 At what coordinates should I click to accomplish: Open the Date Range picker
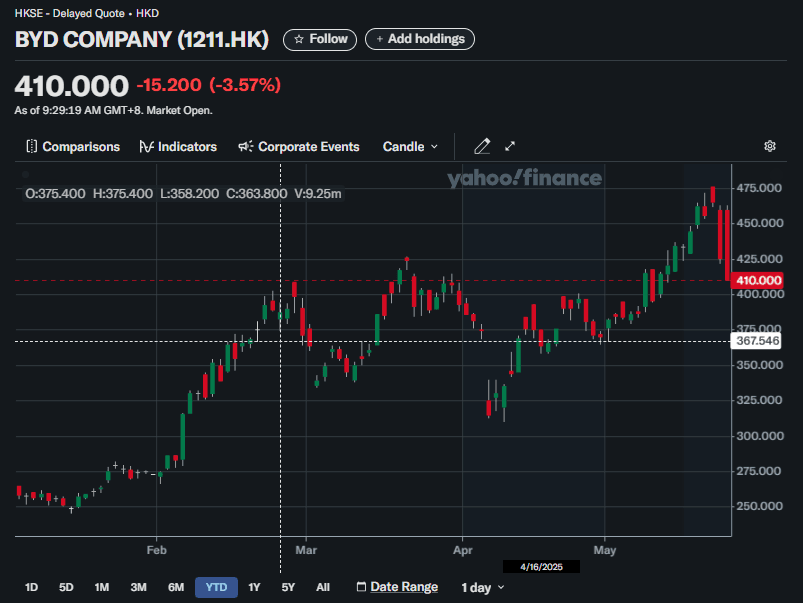397,587
